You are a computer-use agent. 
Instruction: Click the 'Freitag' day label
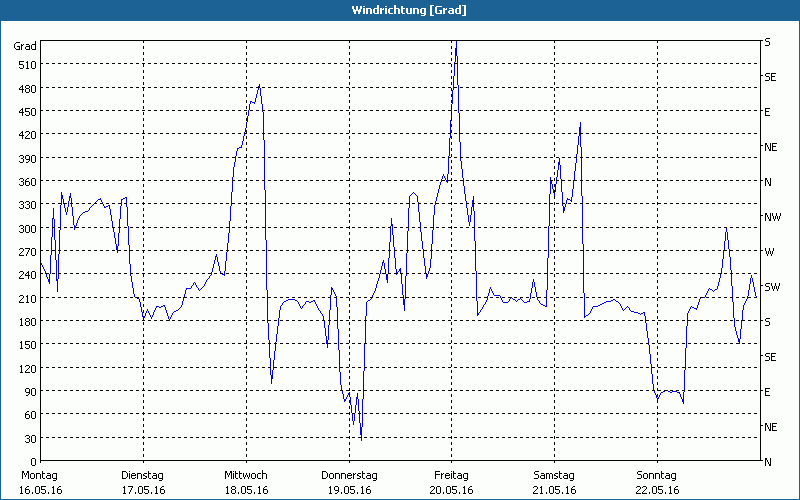[x=451, y=476]
